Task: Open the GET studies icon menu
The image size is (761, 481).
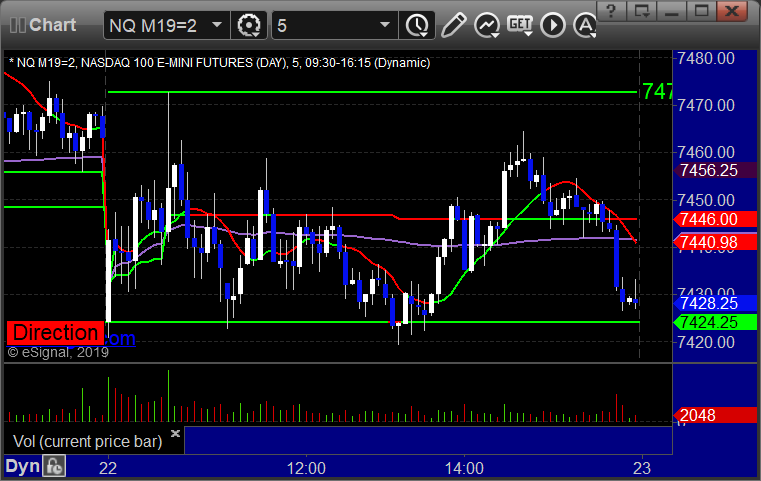Action: click(520, 25)
